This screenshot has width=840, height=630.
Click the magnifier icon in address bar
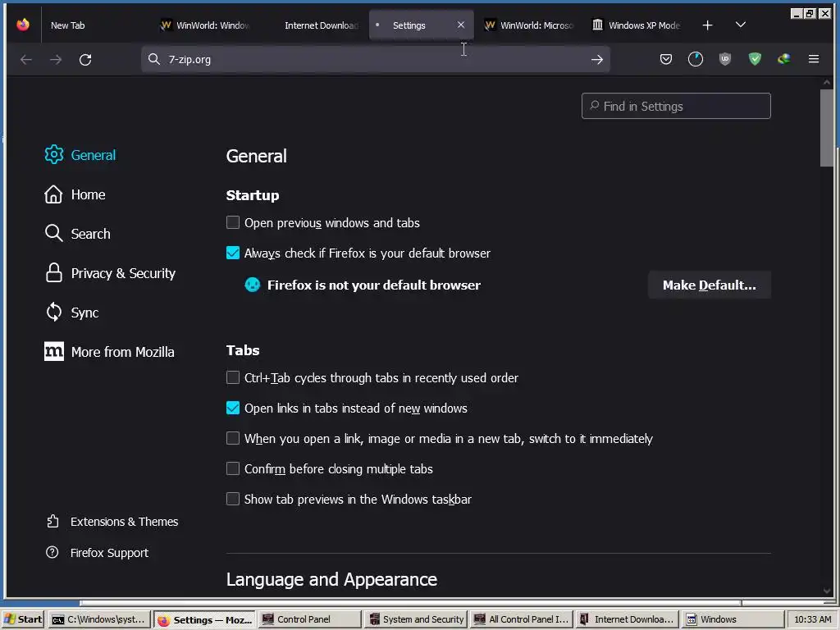pos(154,59)
